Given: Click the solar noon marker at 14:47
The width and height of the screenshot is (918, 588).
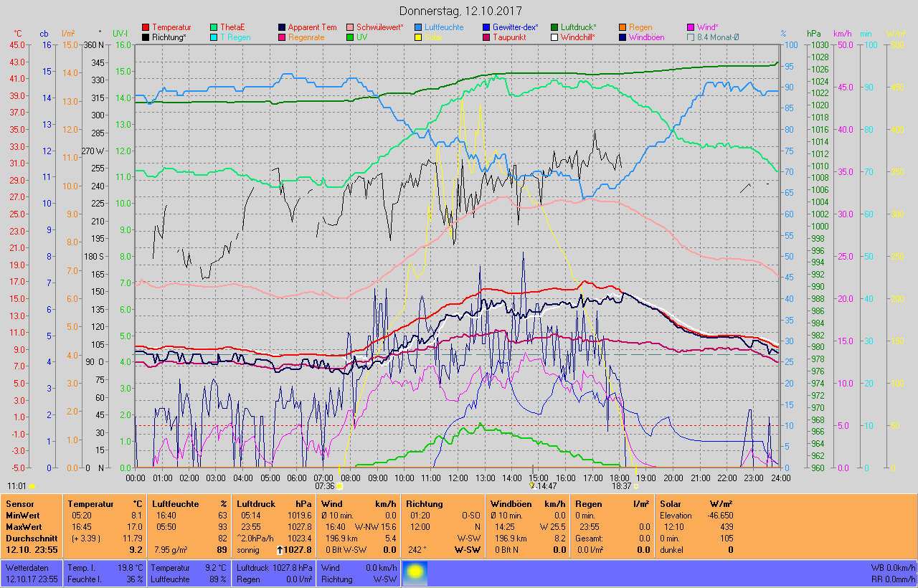Looking at the screenshot, I should click(x=533, y=485).
